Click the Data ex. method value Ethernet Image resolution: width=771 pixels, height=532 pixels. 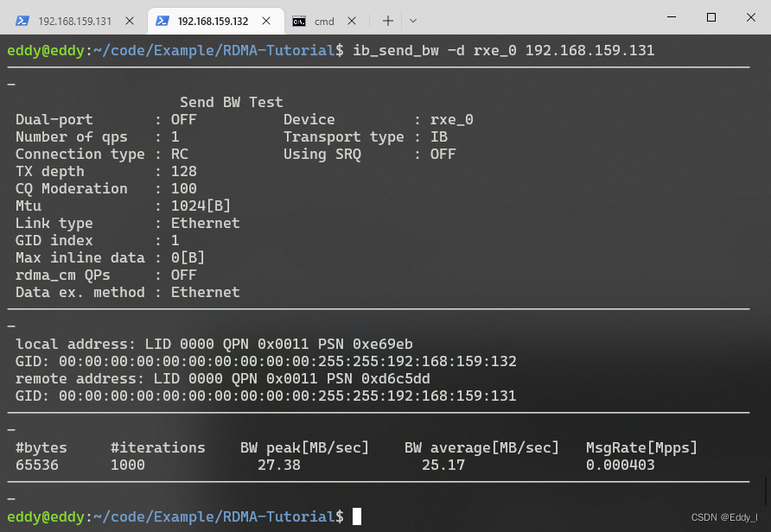point(205,292)
